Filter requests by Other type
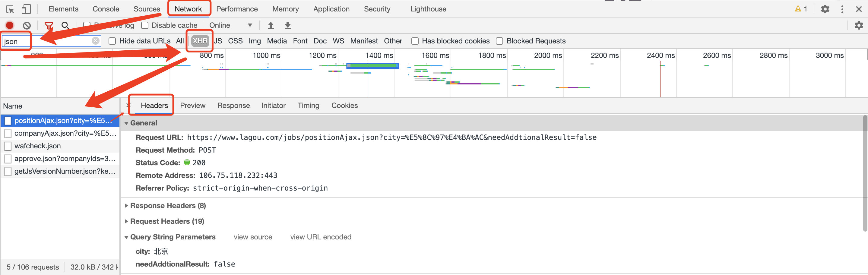Viewport: 868px width, 275px height. [x=393, y=41]
